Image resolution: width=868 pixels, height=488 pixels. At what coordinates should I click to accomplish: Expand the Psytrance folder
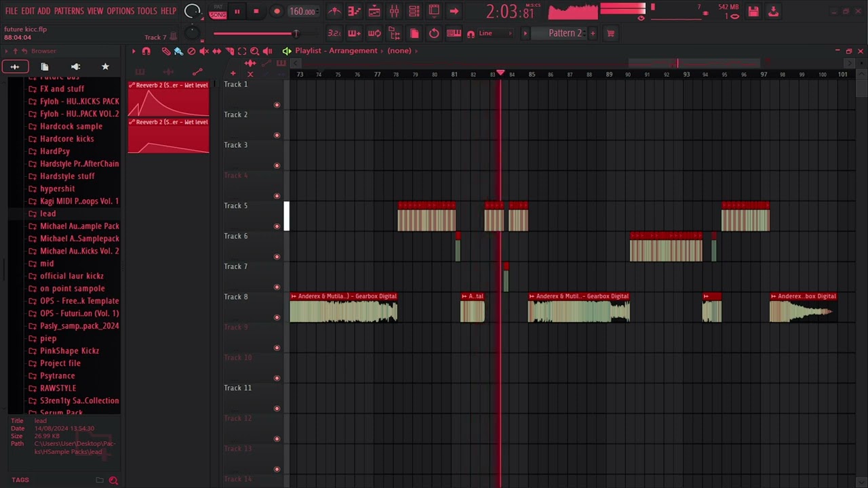[x=57, y=376]
